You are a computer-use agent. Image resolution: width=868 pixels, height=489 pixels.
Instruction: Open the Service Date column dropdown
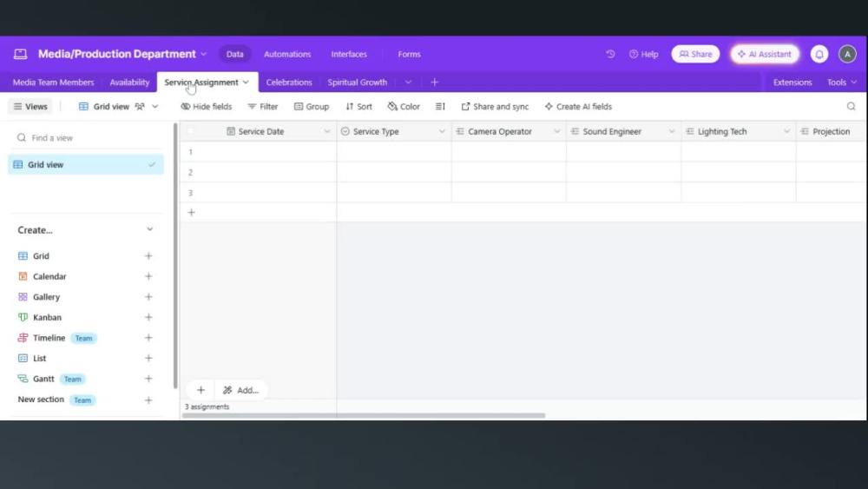click(x=327, y=131)
